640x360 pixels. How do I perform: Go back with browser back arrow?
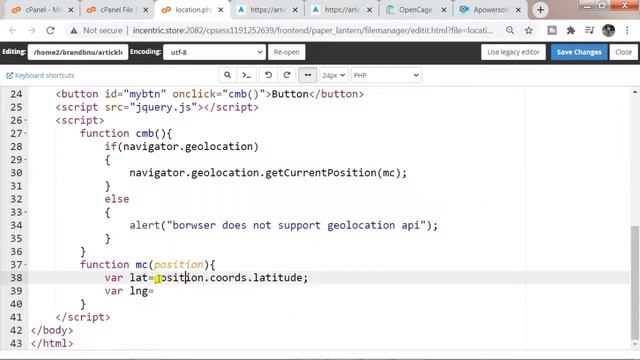click(x=13, y=30)
